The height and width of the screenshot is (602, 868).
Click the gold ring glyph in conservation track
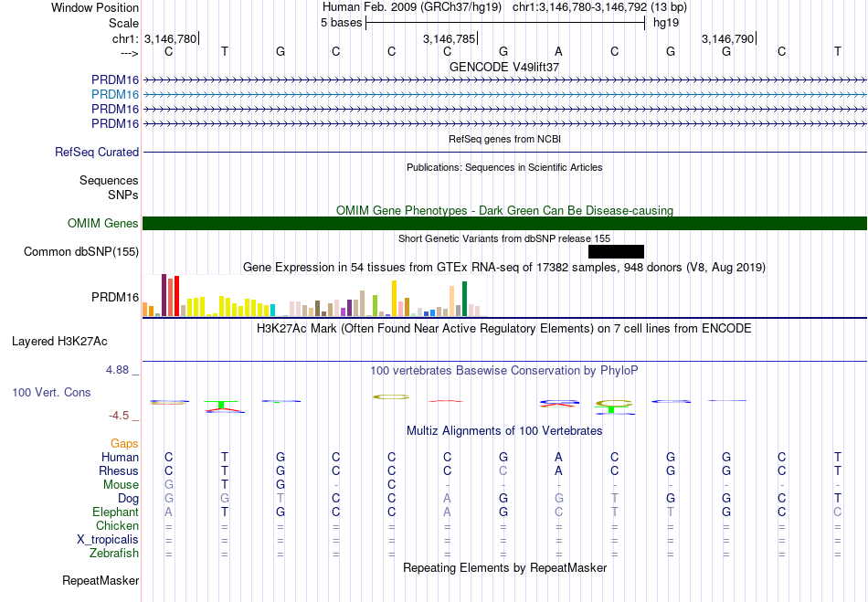coord(391,396)
